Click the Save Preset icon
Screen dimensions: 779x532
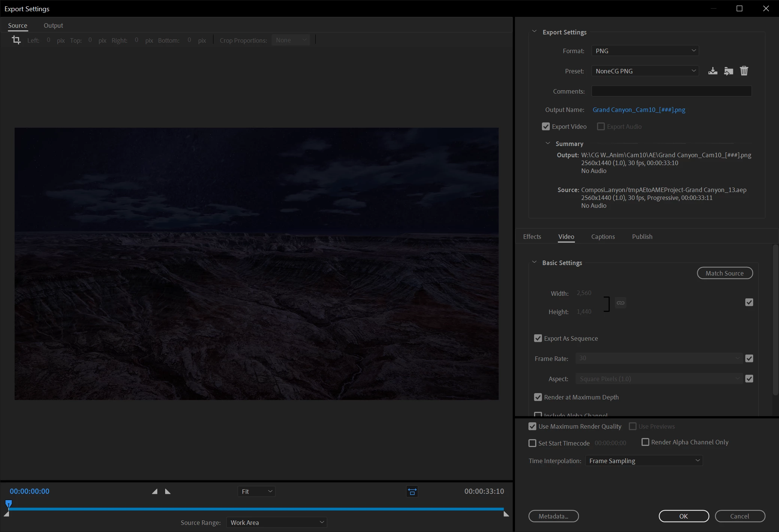pyautogui.click(x=713, y=71)
